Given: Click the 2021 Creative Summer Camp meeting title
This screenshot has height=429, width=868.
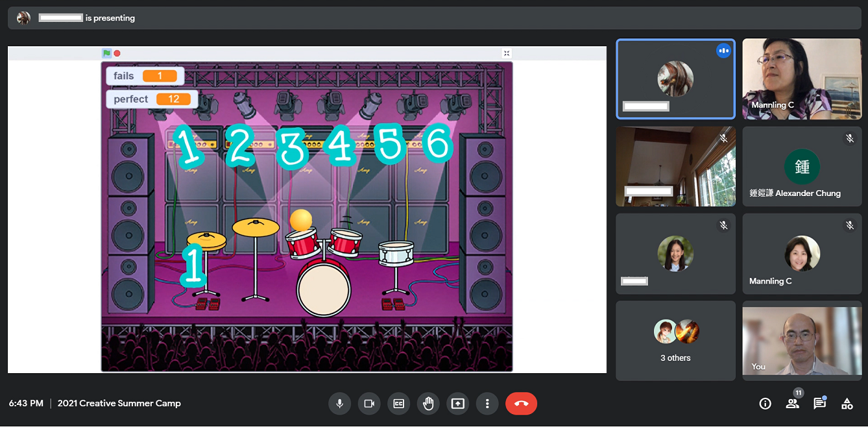Looking at the screenshot, I should click(119, 404).
